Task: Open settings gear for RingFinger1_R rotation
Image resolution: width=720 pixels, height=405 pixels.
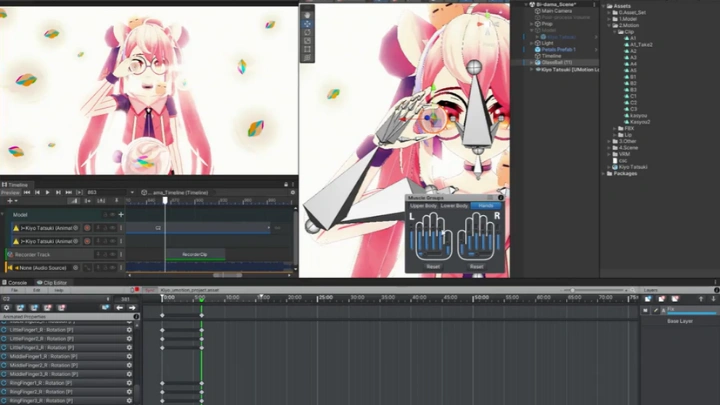Action: click(x=129, y=383)
